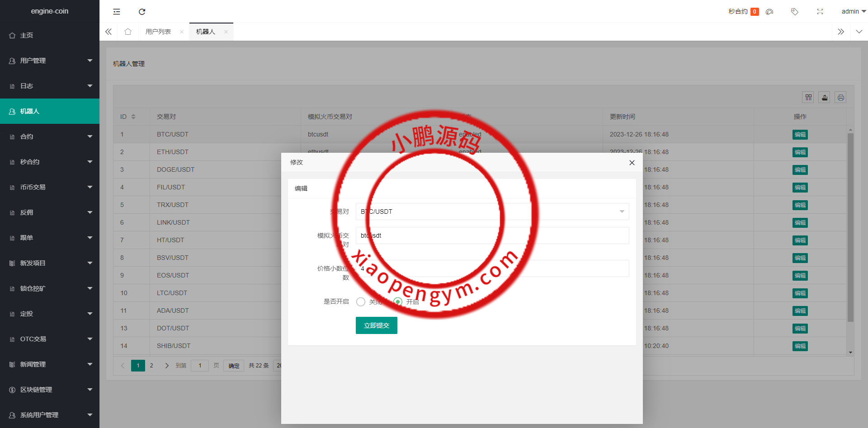Open the admin user dropdown
This screenshot has width=868, height=428.
(853, 12)
